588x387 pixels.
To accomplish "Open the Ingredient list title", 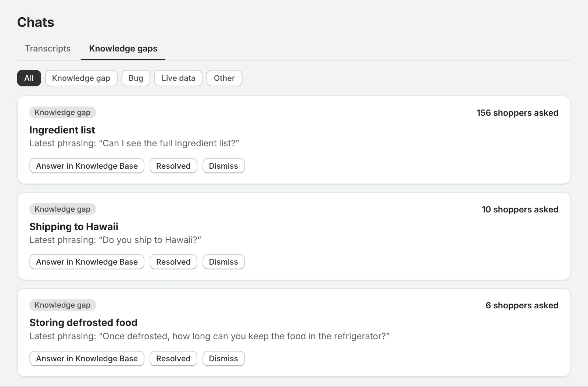I will (62, 130).
